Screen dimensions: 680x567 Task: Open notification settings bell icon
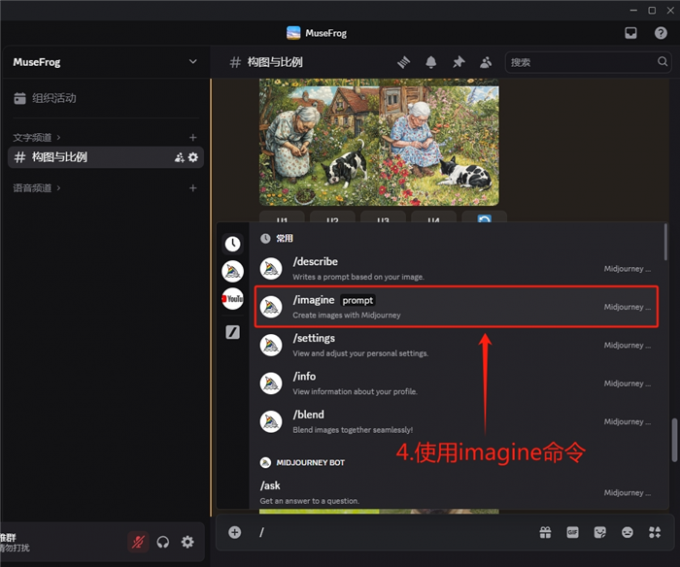[431, 62]
